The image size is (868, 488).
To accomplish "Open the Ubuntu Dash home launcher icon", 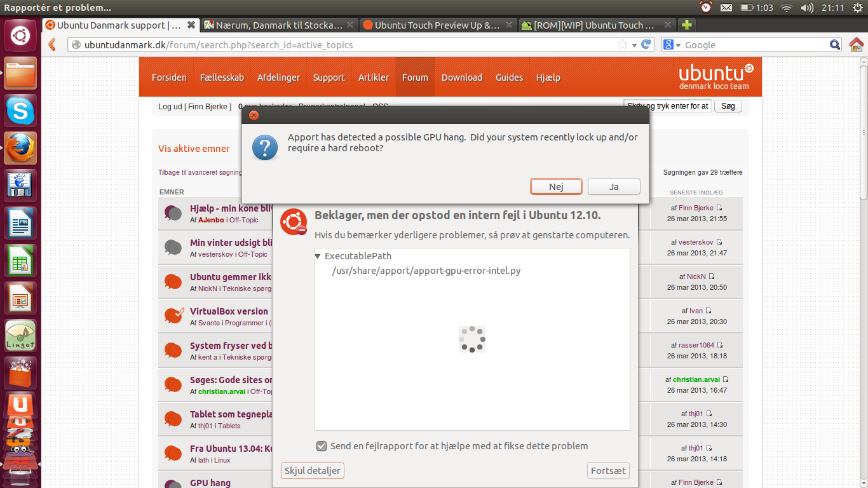I will [20, 36].
